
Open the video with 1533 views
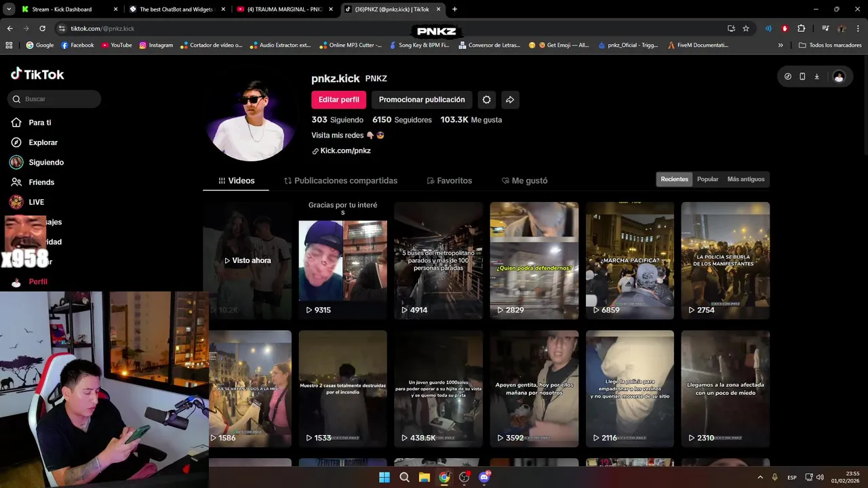(x=343, y=389)
